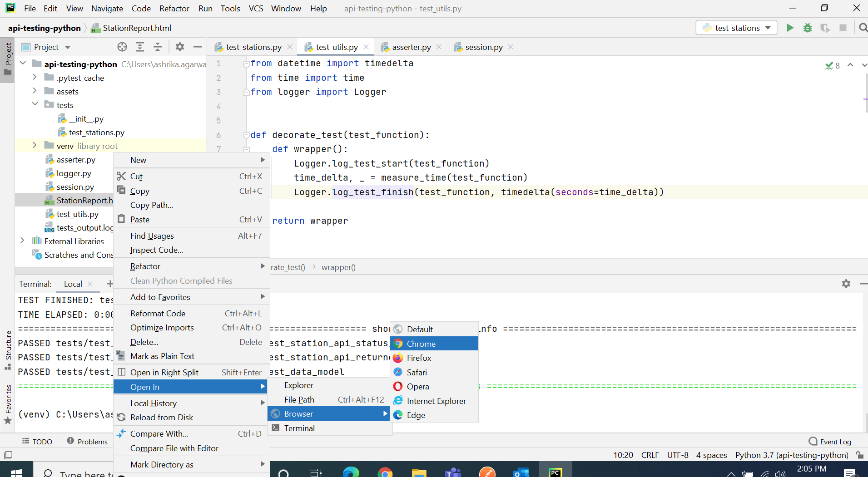The image size is (868, 477).
Task: Expand the assets folder
Action: point(35,91)
